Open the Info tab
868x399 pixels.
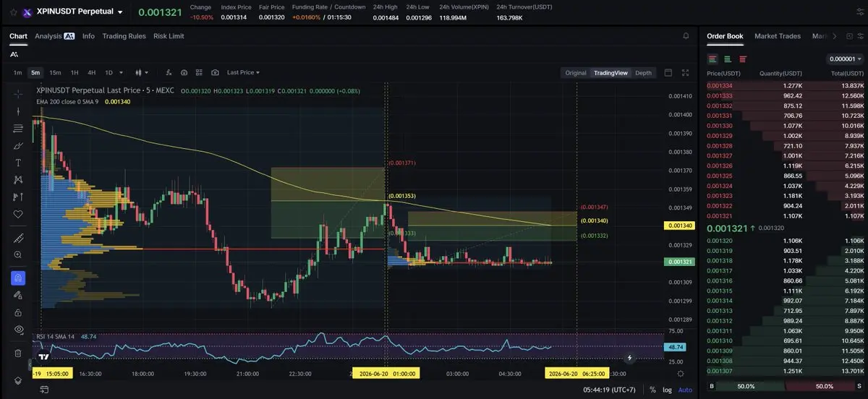(x=88, y=36)
